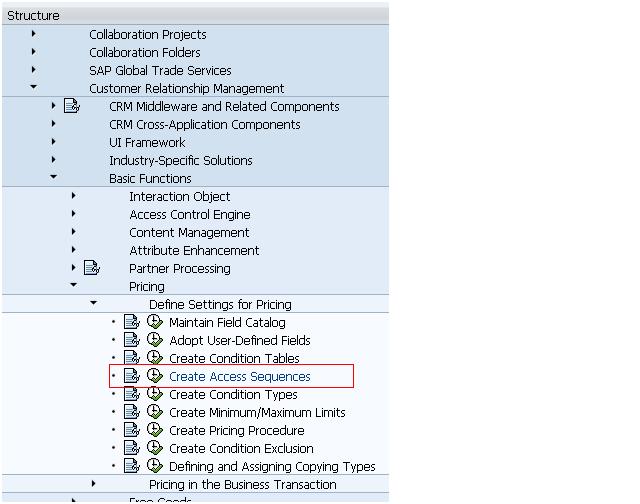Expand the SAP Global Trade Services node
This screenshot has width=640, height=504.
pyautogui.click(x=33, y=70)
